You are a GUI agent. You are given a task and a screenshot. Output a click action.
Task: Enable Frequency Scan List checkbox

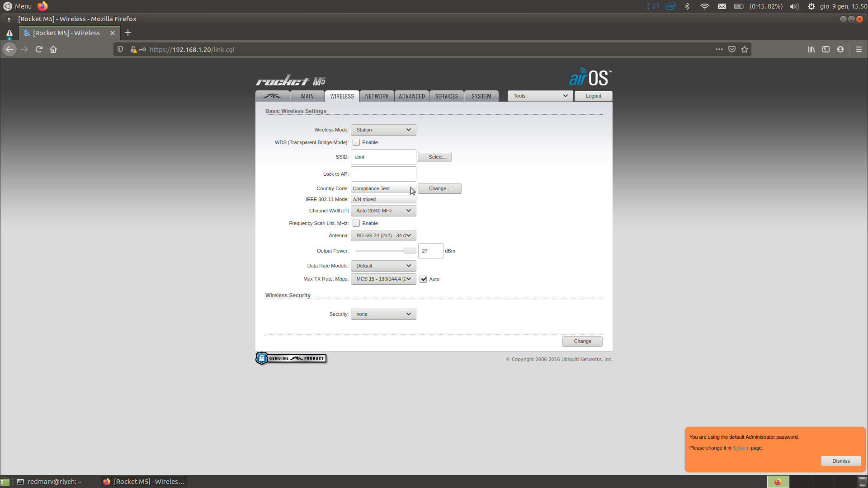pos(356,223)
